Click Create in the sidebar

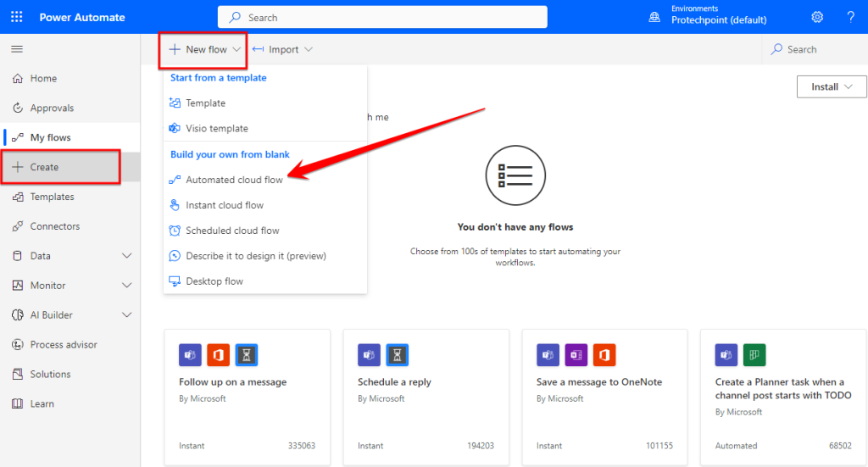click(x=70, y=167)
